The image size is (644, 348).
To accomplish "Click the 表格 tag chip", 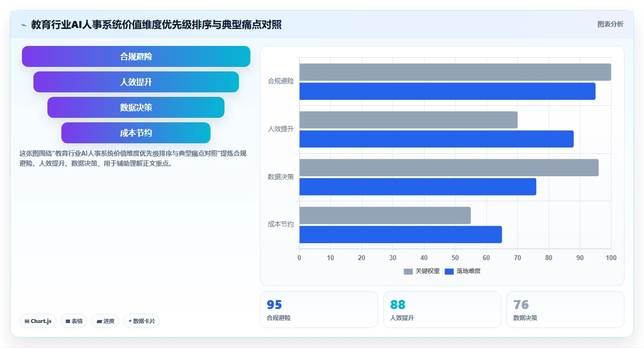I will [74, 321].
